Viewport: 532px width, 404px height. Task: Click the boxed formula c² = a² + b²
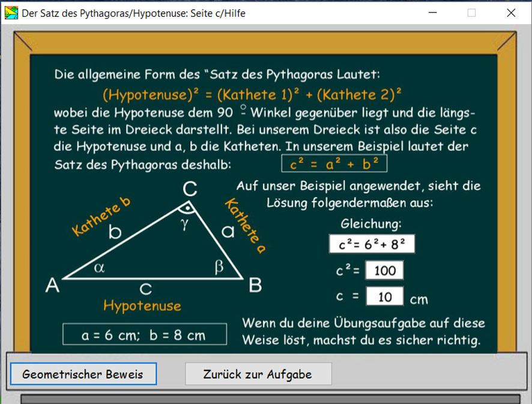(x=334, y=164)
